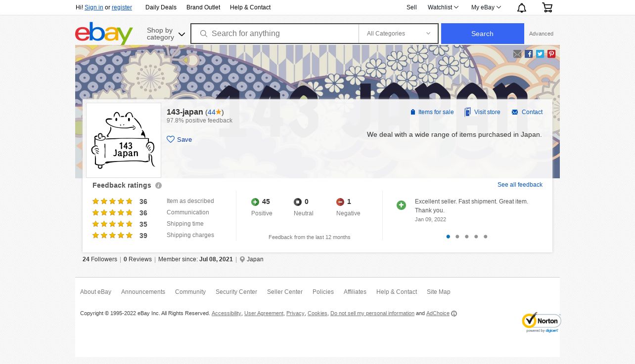Open the shopping cart icon

(547, 7)
